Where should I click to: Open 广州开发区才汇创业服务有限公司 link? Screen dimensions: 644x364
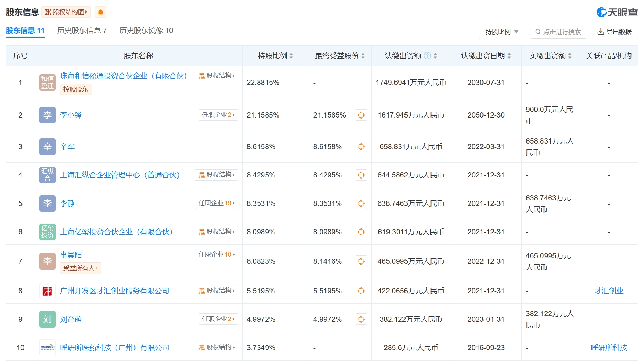tap(115, 291)
